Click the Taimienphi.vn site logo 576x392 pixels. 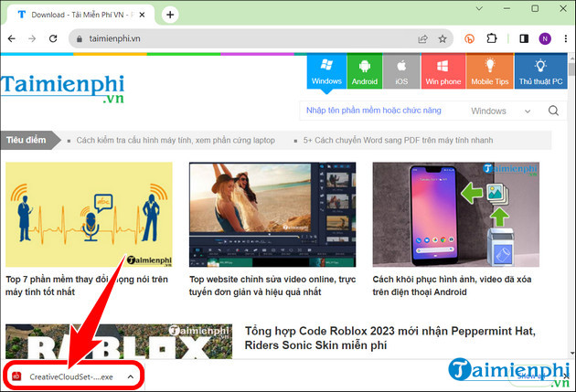pyautogui.click(x=62, y=89)
